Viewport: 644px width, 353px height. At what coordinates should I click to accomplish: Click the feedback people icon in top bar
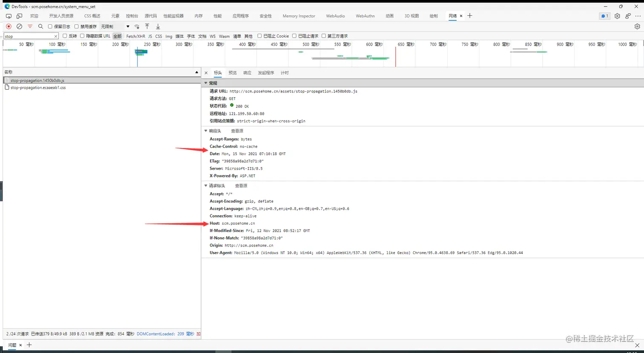tap(628, 16)
